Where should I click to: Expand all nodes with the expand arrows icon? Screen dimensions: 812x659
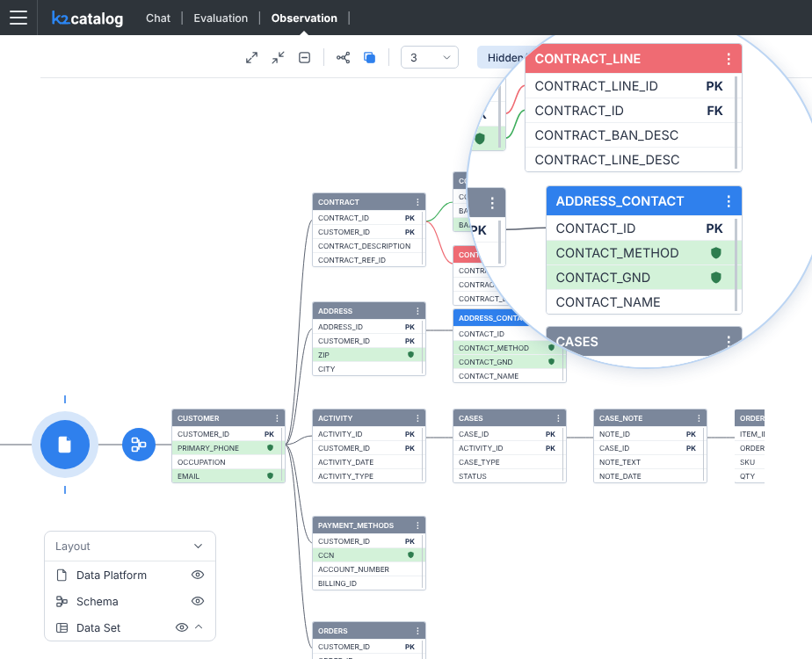coord(251,57)
